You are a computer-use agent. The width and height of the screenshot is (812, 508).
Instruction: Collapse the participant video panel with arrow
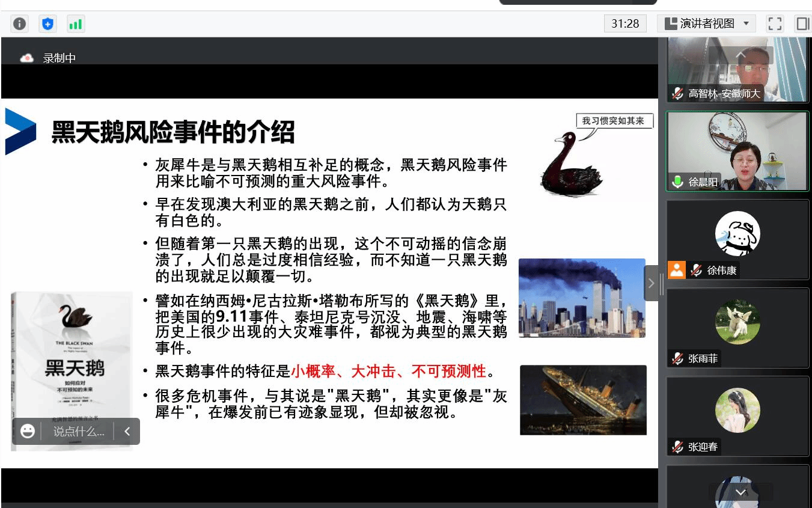[x=651, y=283]
